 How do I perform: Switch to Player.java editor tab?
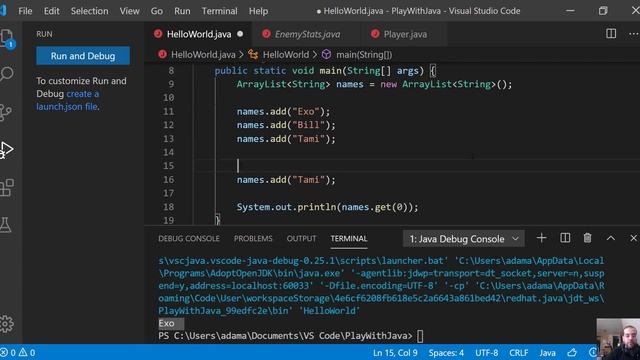tap(405, 34)
